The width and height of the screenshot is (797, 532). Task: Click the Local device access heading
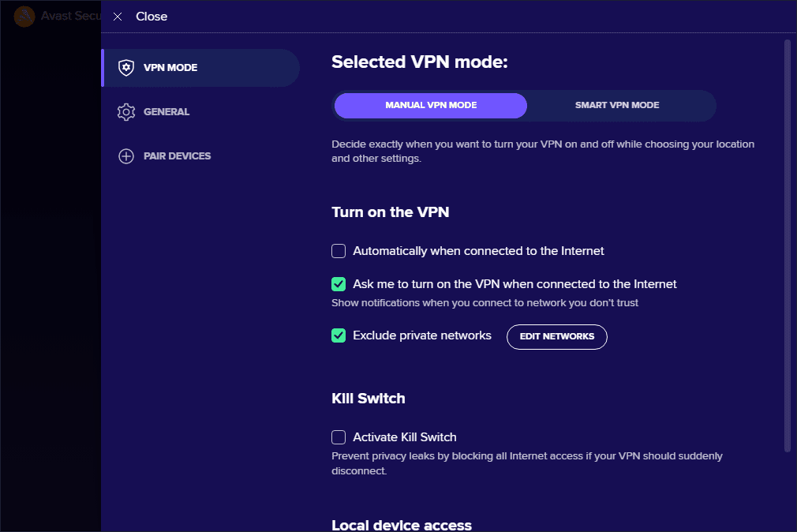point(401,524)
